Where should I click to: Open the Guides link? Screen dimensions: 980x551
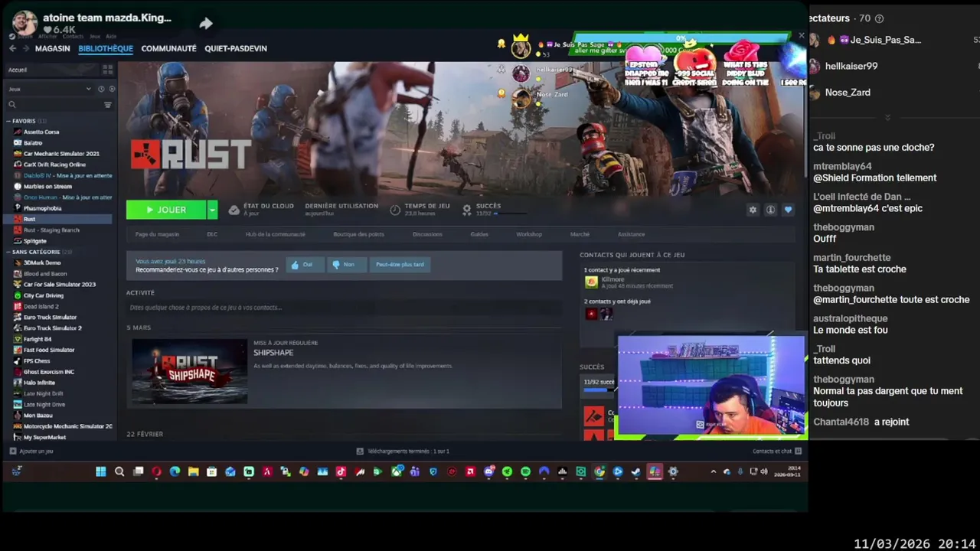click(x=479, y=234)
